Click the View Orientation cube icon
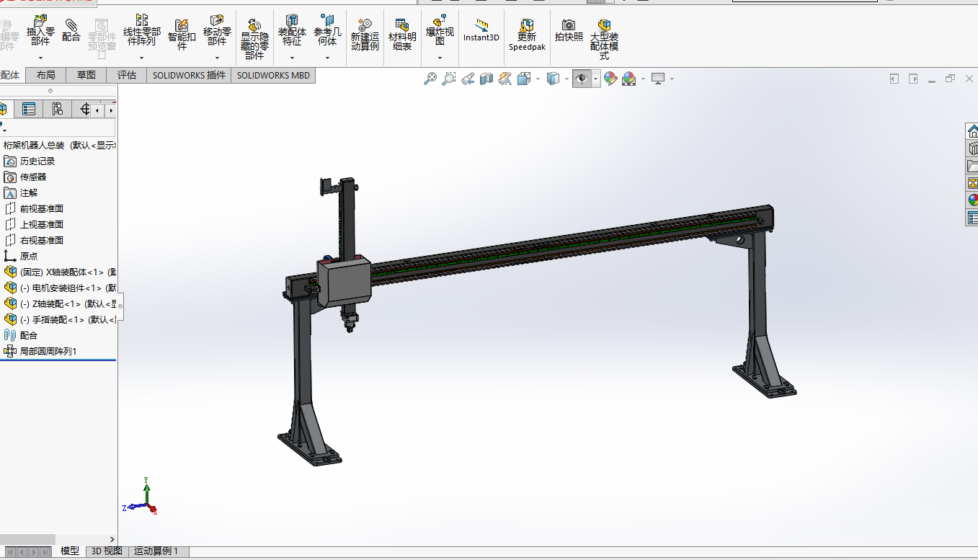 [x=524, y=79]
